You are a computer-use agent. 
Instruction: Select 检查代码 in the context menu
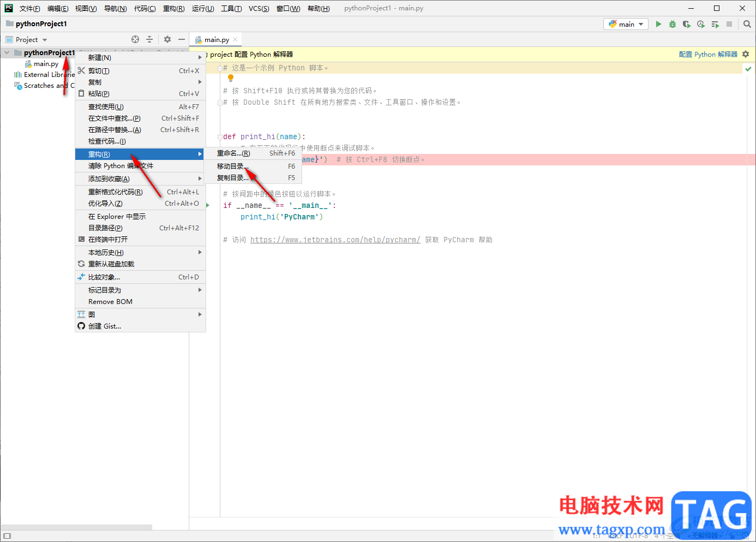pyautogui.click(x=140, y=141)
